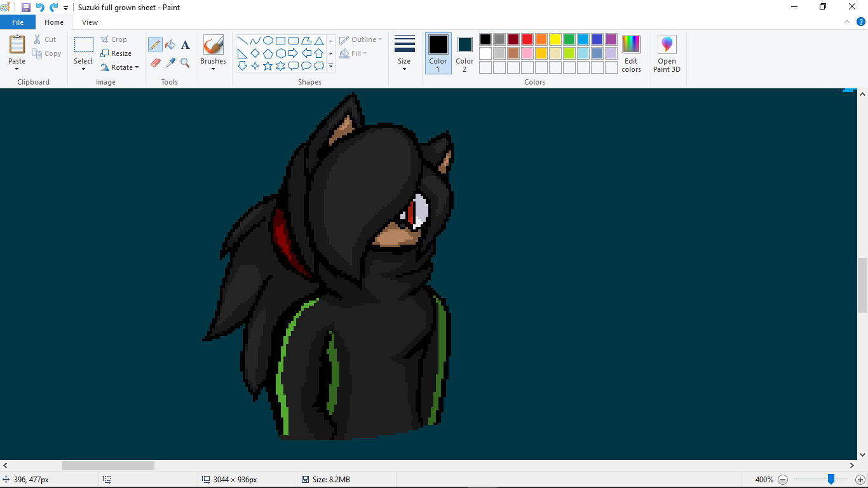Click the Line shape
Screen dimensions: 868x488
tap(242, 41)
